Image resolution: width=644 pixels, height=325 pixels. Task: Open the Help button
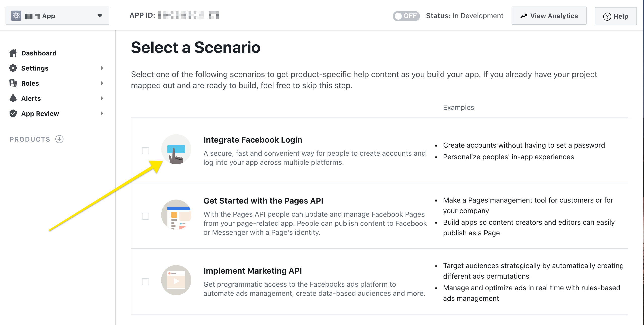pyautogui.click(x=616, y=16)
